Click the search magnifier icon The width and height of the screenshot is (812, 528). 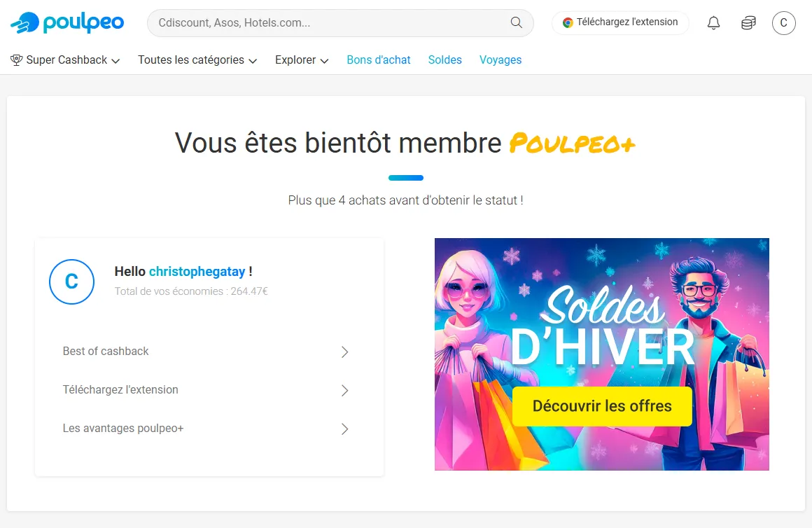[517, 22]
